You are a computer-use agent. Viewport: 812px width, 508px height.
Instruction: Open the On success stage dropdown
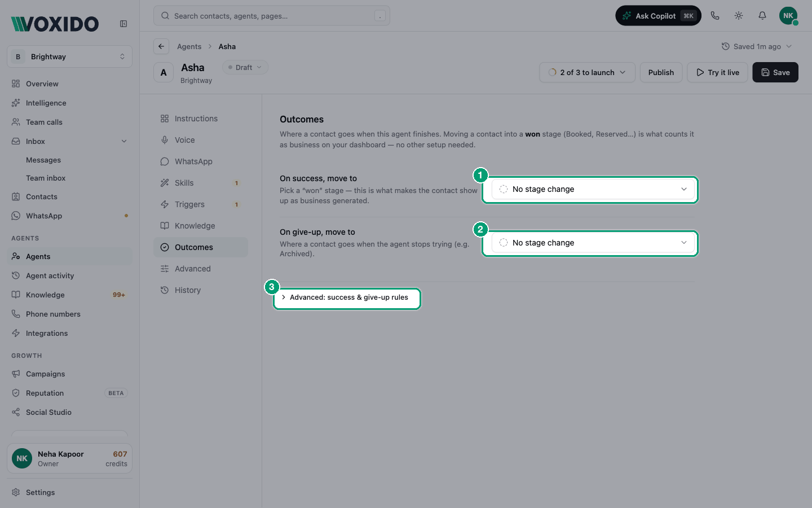coord(593,189)
